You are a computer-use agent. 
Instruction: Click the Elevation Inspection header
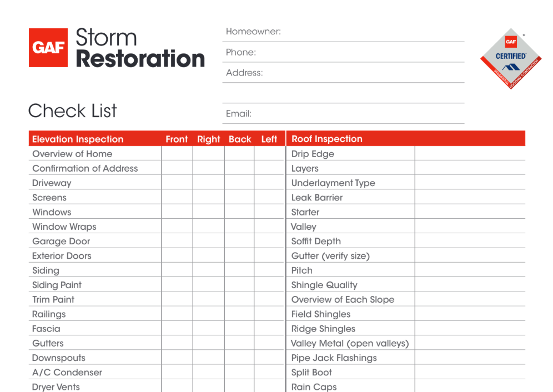point(78,139)
